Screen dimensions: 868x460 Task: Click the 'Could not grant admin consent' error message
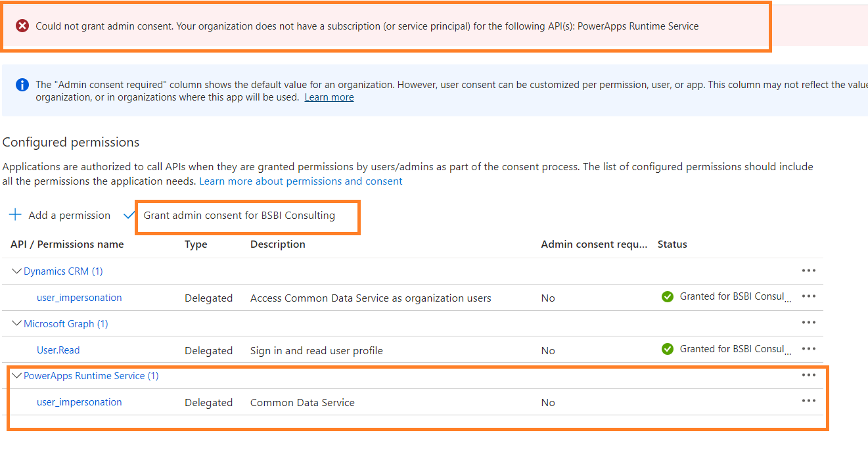pyautogui.click(x=367, y=26)
